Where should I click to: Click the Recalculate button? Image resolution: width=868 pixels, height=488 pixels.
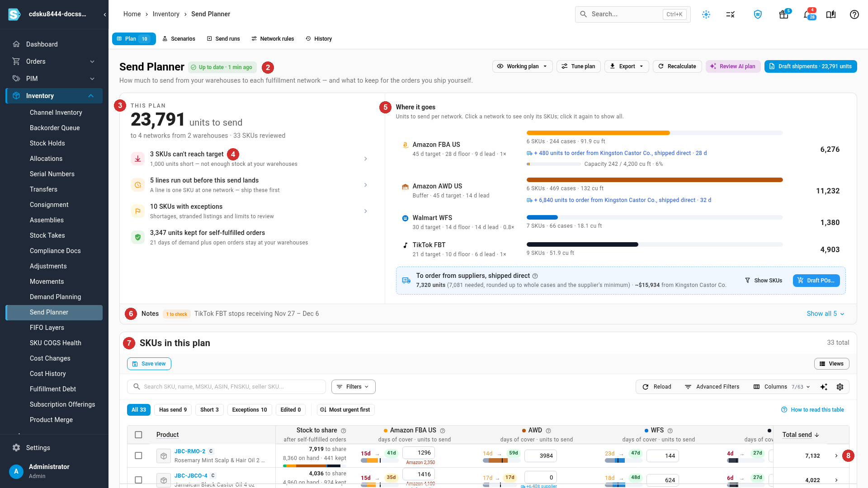[x=677, y=66]
